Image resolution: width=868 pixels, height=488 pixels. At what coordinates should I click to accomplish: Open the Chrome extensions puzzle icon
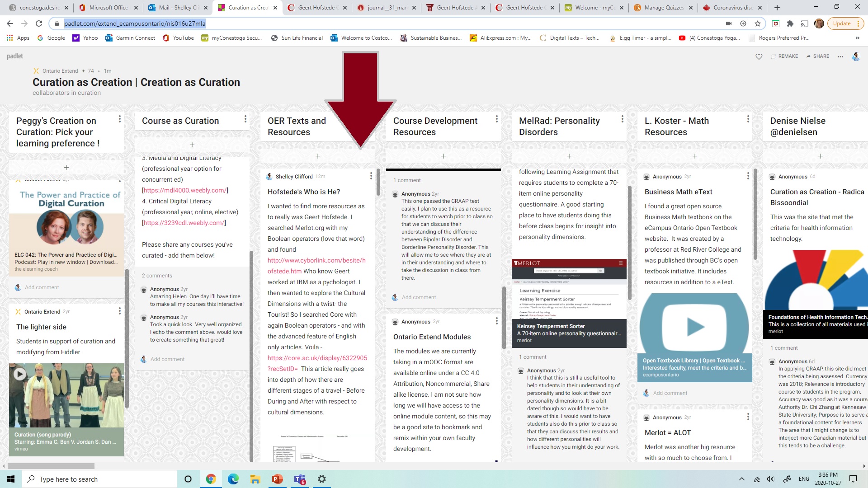(x=790, y=23)
